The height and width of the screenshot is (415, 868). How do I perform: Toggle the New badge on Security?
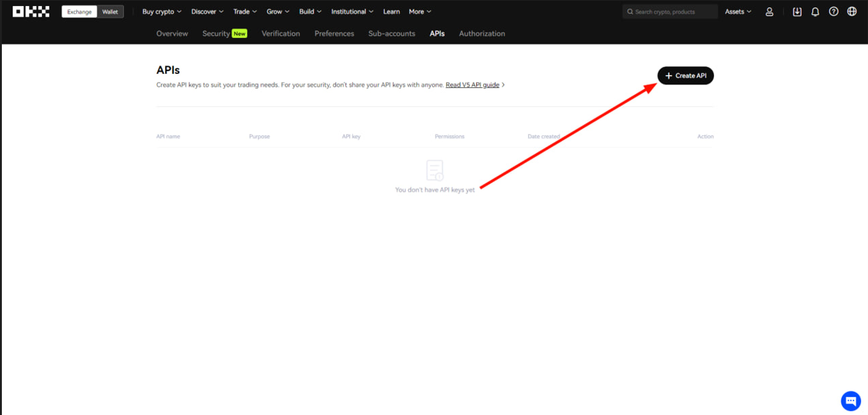(x=240, y=33)
